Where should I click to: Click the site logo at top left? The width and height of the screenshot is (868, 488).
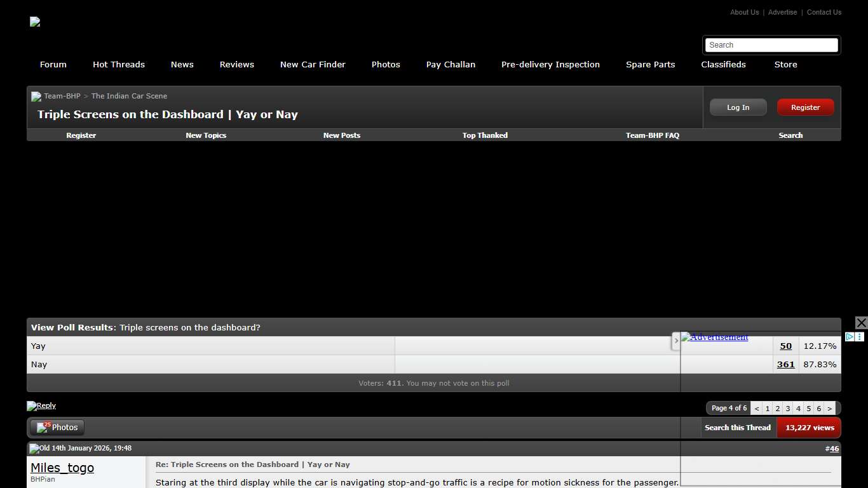click(x=35, y=22)
